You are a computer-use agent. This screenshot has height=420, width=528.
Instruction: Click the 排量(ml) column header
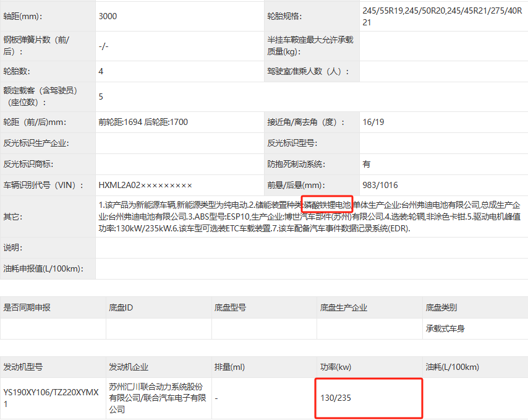click(229, 367)
